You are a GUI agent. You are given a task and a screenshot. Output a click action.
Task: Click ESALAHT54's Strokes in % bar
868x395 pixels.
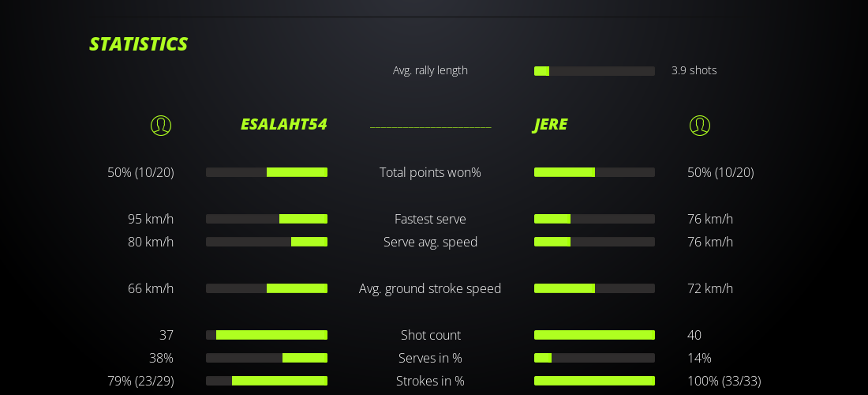coord(267,381)
